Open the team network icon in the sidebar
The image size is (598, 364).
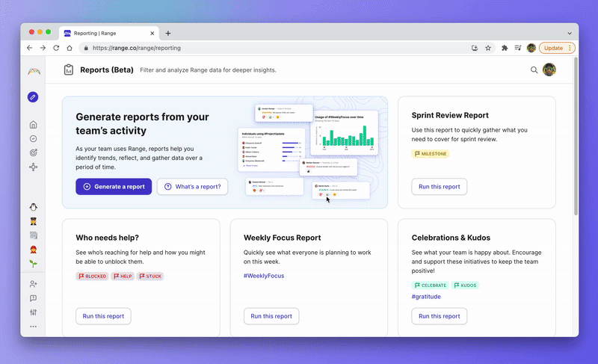point(33,167)
